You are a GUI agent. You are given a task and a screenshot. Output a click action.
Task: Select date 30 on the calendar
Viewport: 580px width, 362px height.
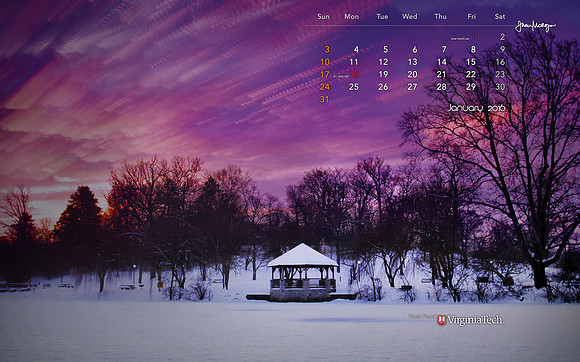pos(500,87)
